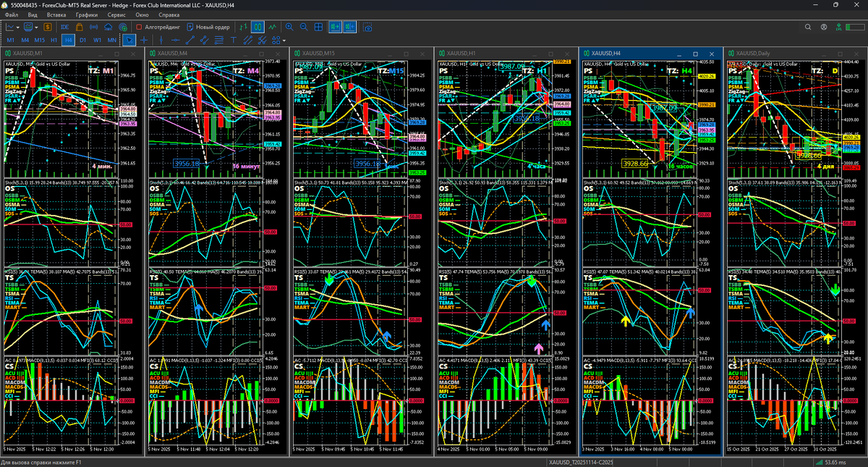Select the polyline drawing tool
The height and width of the screenshot is (467, 868).
(x=205, y=40)
